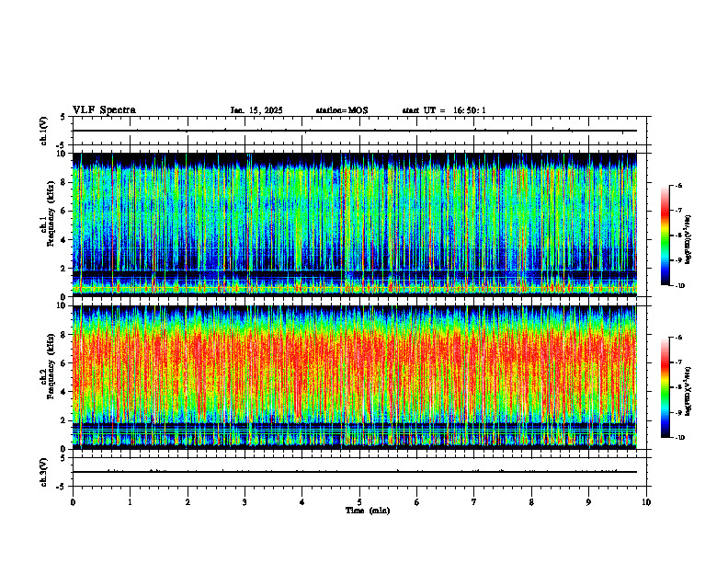Click the "ch.1(V)" axis label

44,131
